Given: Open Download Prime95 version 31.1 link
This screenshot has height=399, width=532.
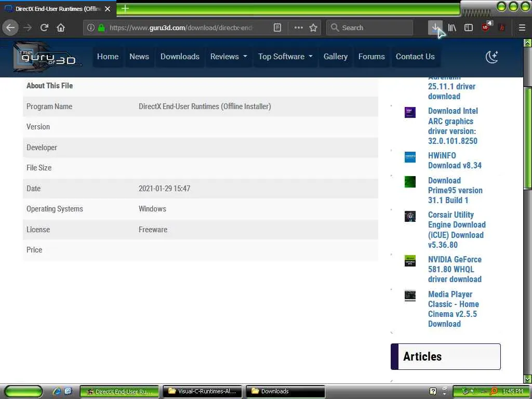Looking at the screenshot, I should pos(455,190).
